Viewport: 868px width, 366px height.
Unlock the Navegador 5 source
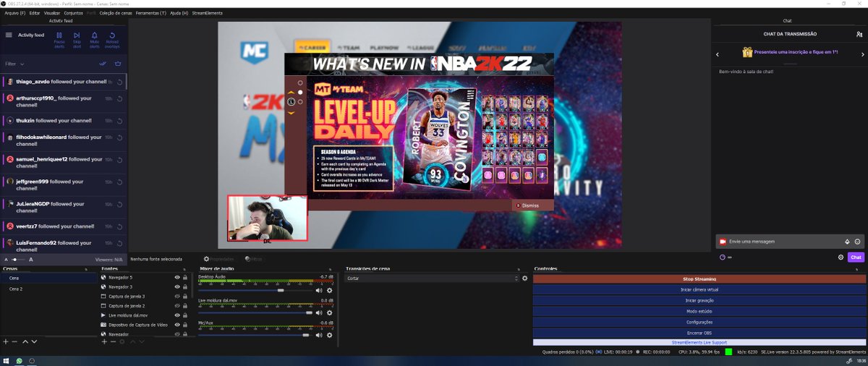click(x=185, y=277)
